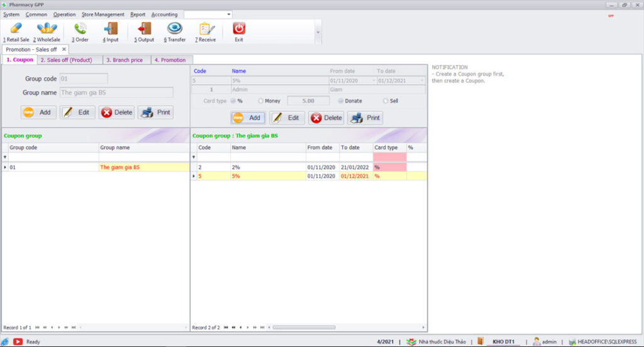Viewport: 644px width, 347px height.
Task: Click Delete button in Coupon group panel
Action: (x=116, y=112)
